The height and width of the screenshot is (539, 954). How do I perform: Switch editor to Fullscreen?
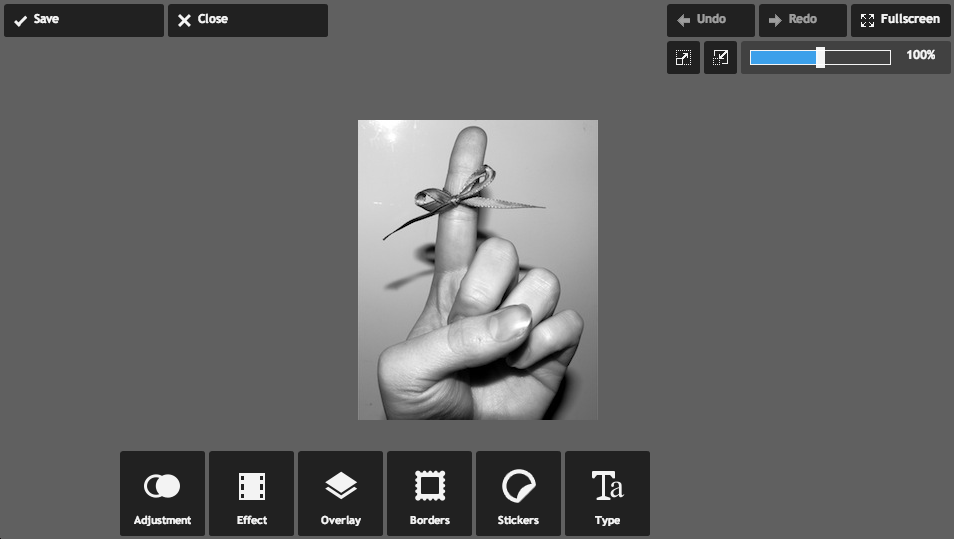click(900, 20)
